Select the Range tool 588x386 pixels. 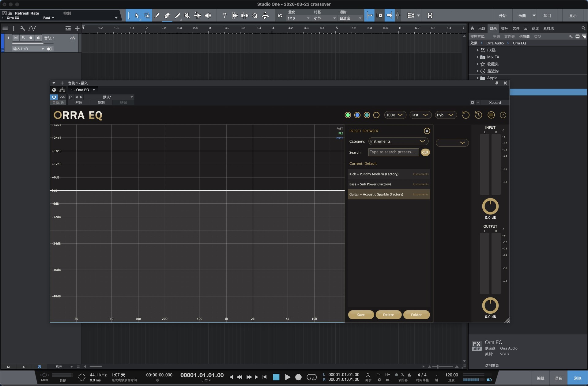point(147,16)
